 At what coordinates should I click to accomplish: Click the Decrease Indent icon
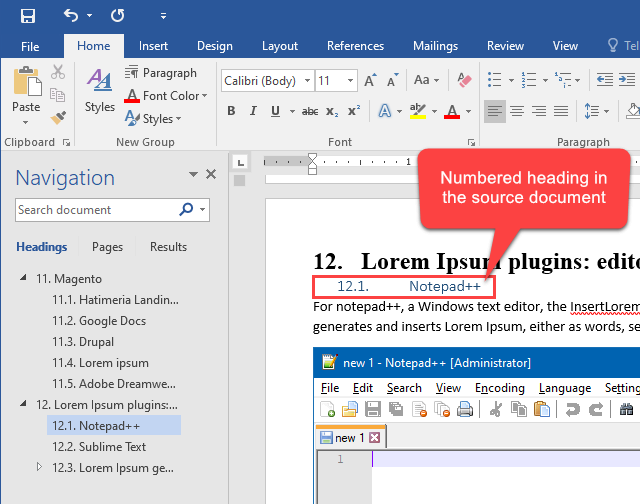(604, 80)
